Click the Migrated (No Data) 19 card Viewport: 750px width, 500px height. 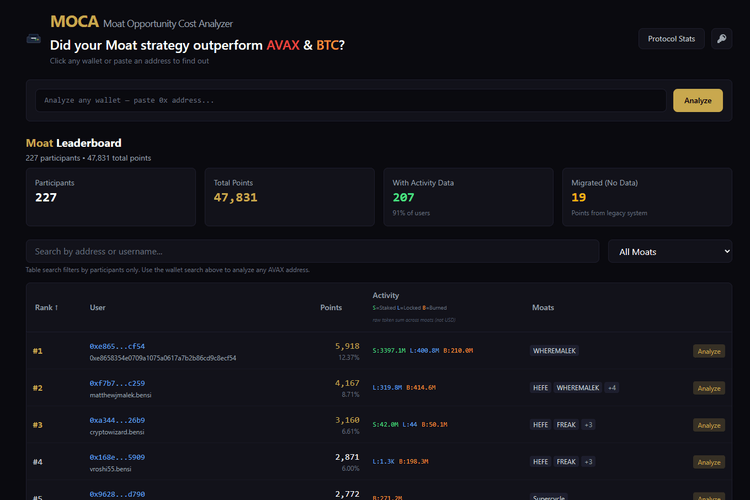(647, 197)
